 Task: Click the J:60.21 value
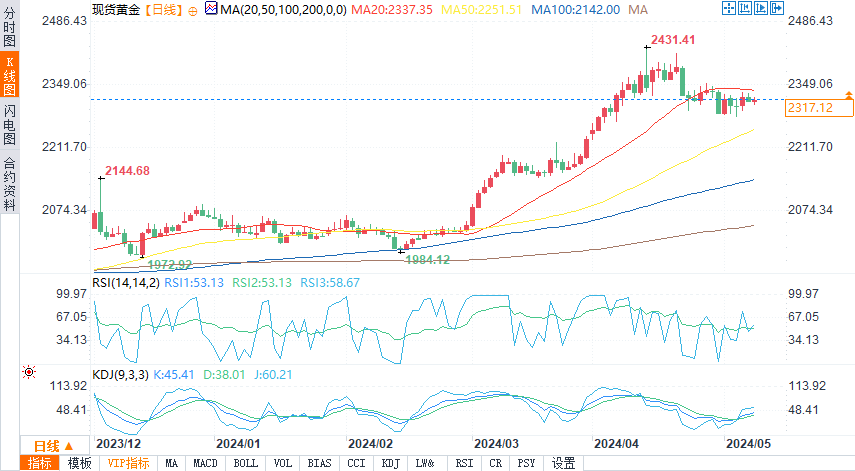click(273, 375)
